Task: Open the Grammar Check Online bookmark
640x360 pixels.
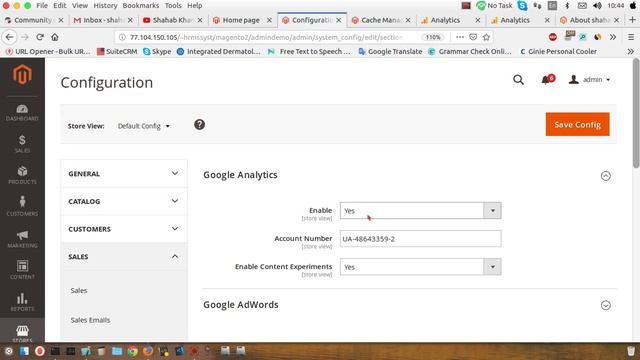Action: point(470,51)
